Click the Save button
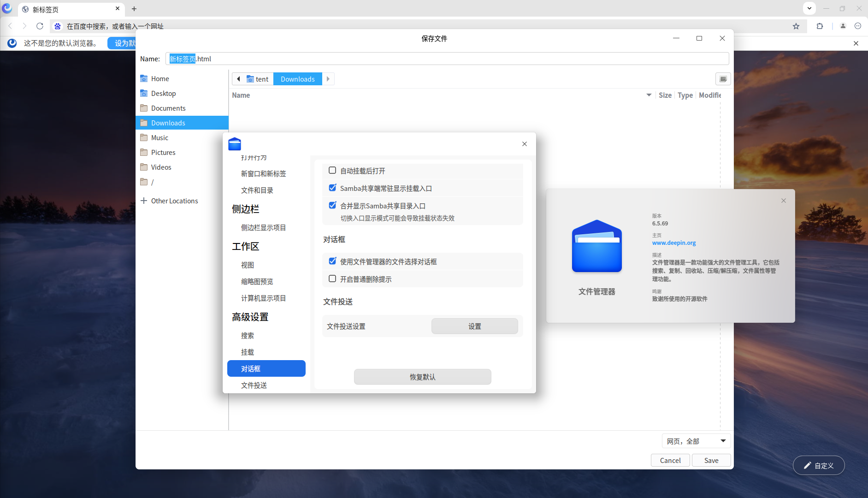This screenshot has width=868, height=498. [x=711, y=461]
